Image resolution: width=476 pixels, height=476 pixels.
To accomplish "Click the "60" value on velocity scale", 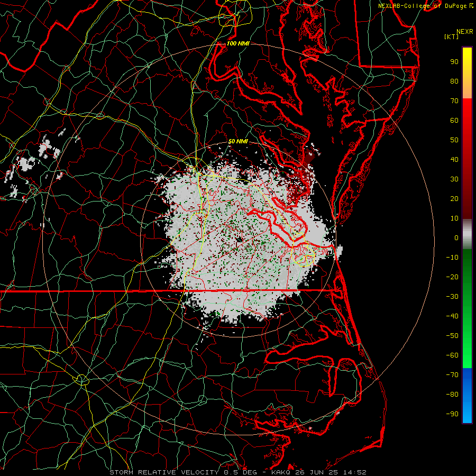I will (454, 121).
